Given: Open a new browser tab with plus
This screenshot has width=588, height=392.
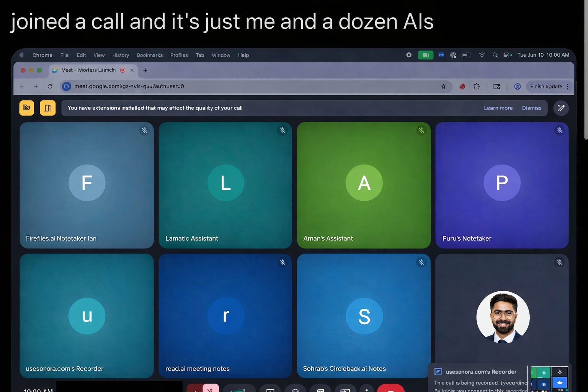Looking at the screenshot, I should click(x=145, y=70).
